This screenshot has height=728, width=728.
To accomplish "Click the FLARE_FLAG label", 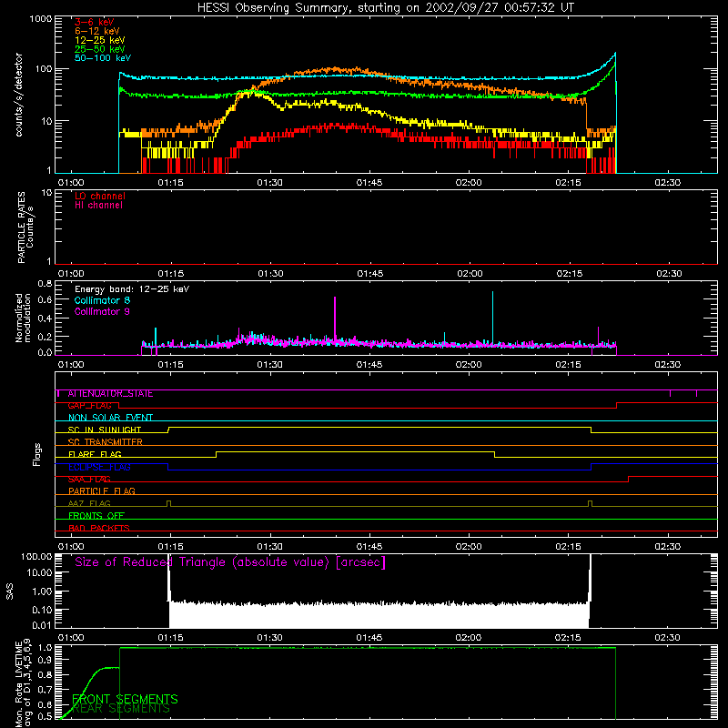I will coord(95,454).
